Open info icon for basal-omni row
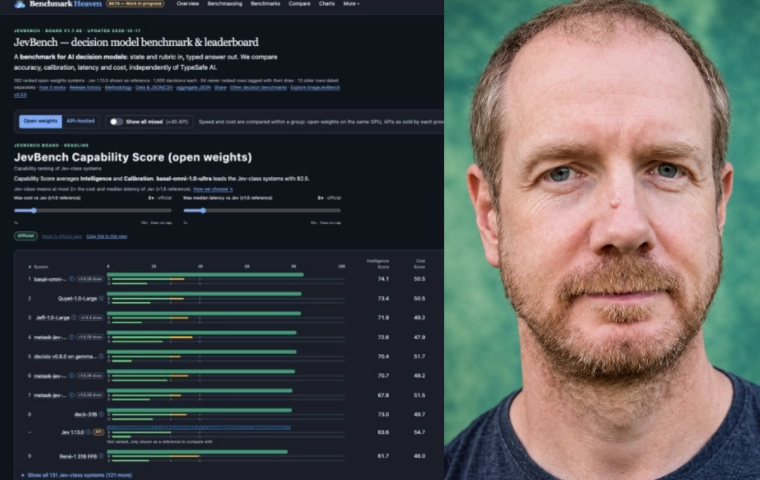 [x=71, y=279]
